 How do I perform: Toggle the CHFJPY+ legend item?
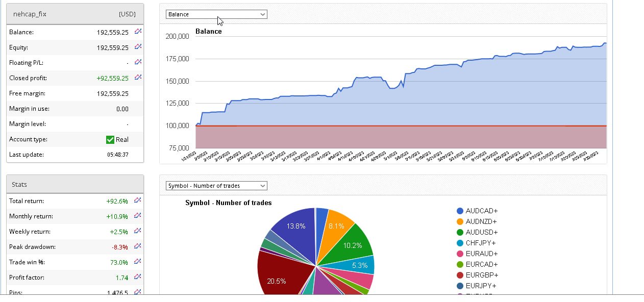pyautogui.click(x=481, y=243)
